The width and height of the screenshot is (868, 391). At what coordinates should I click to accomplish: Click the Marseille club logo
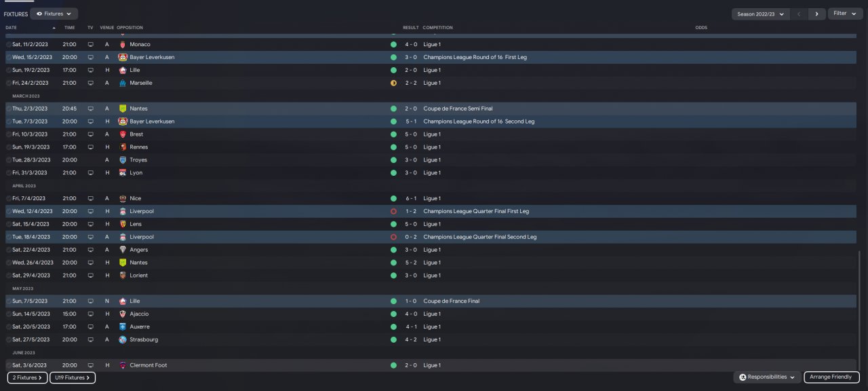(123, 83)
